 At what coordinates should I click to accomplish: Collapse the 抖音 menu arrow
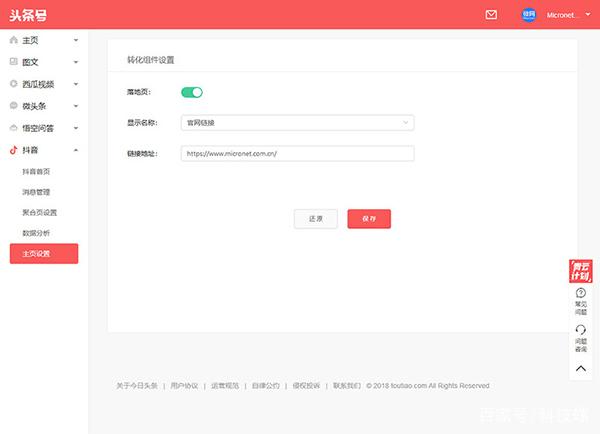coord(76,150)
